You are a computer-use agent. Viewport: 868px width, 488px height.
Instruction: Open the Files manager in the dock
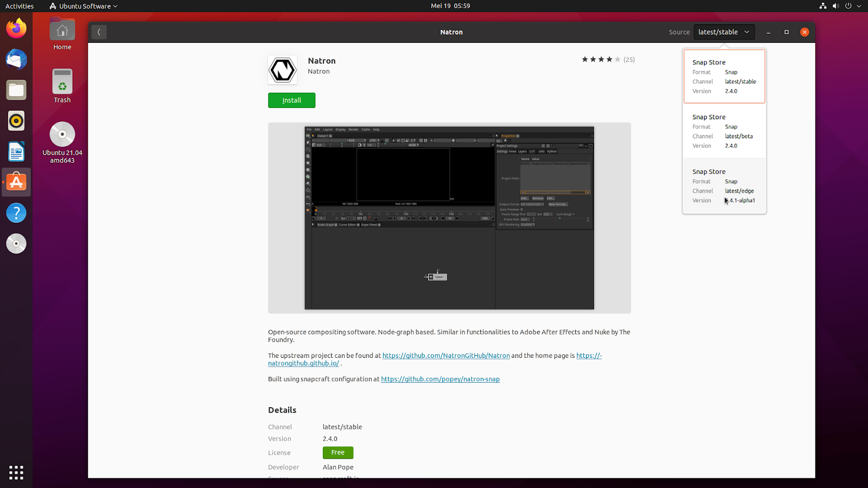(16, 90)
